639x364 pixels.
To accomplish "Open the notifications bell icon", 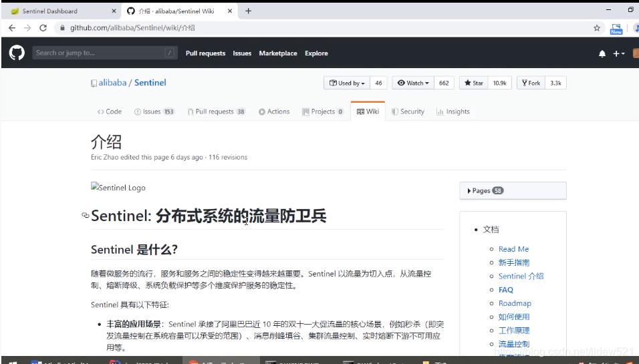I will (602, 53).
